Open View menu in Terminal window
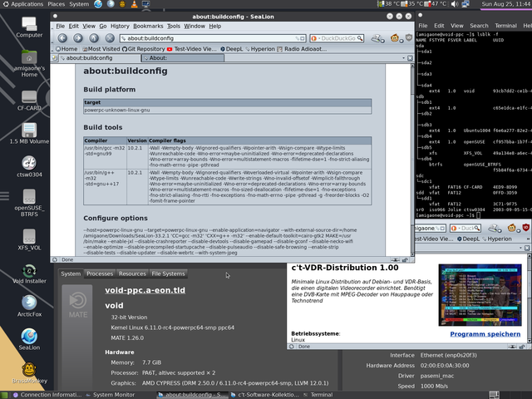Image resolution: width=532 pixels, height=399 pixels. 456,26
